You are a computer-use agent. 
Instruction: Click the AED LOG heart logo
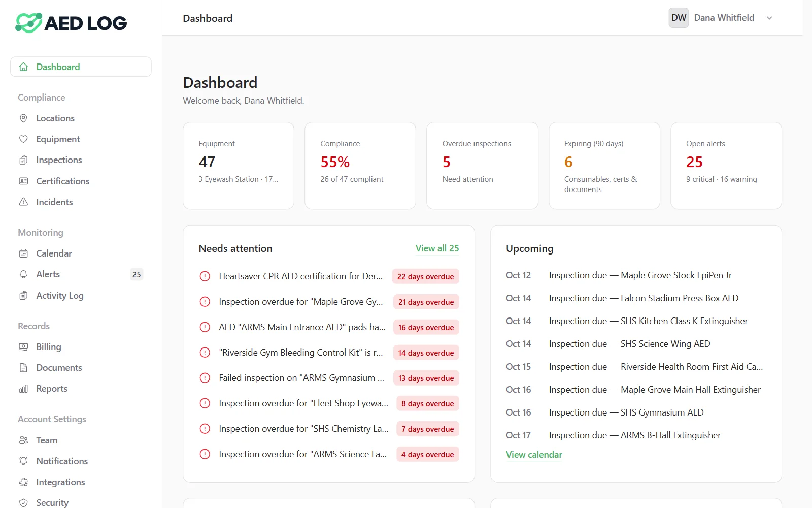click(x=29, y=23)
